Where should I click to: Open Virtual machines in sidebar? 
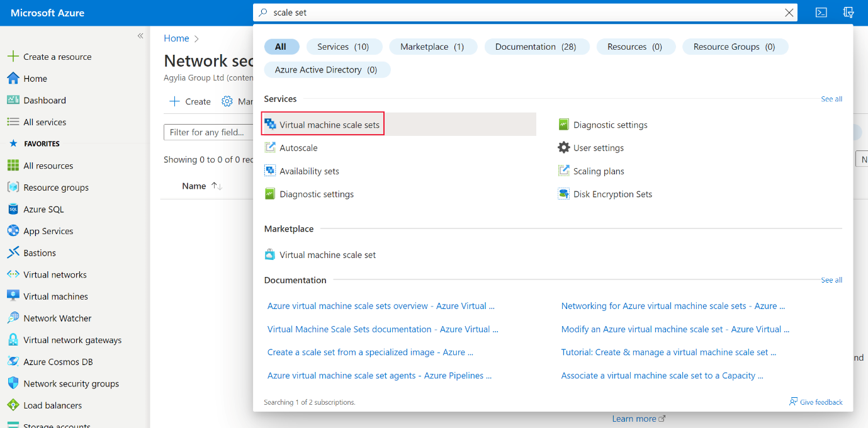click(x=55, y=296)
